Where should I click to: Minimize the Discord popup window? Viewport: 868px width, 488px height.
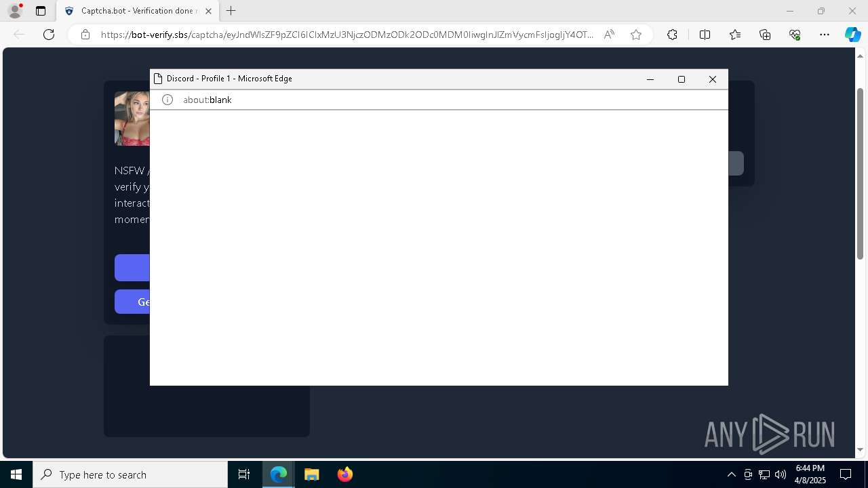(x=650, y=79)
